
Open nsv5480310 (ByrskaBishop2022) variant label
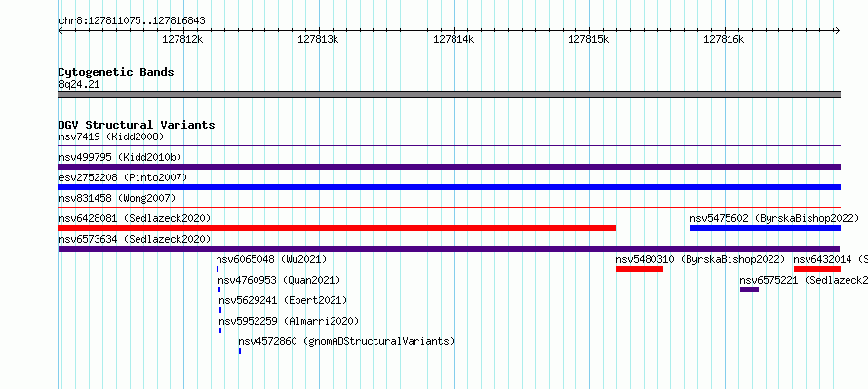tap(701, 259)
